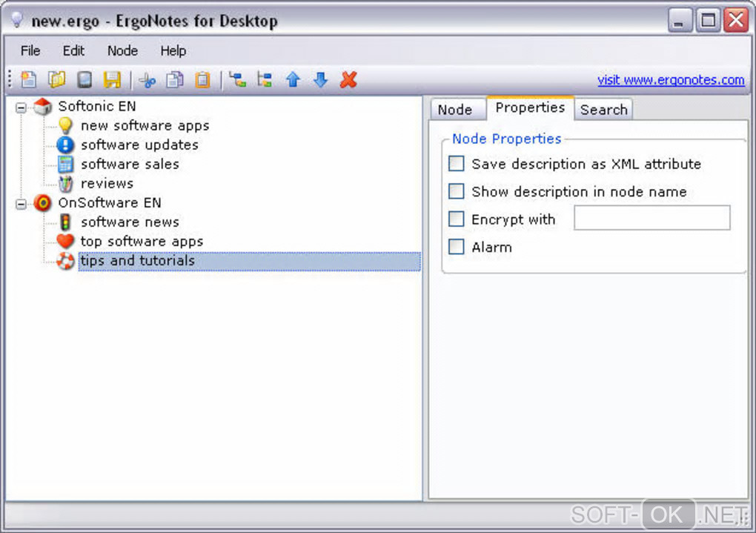The width and height of the screenshot is (756, 533).
Task: Close the ErgoNotes window
Action: point(736,20)
